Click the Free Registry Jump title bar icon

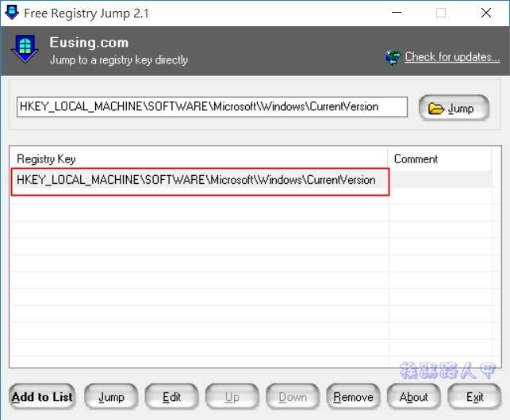(x=12, y=13)
